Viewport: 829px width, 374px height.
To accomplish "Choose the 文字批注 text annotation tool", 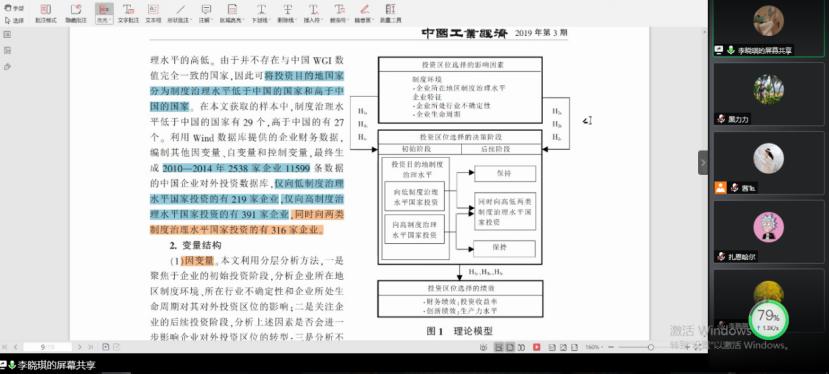I will (x=128, y=14).
